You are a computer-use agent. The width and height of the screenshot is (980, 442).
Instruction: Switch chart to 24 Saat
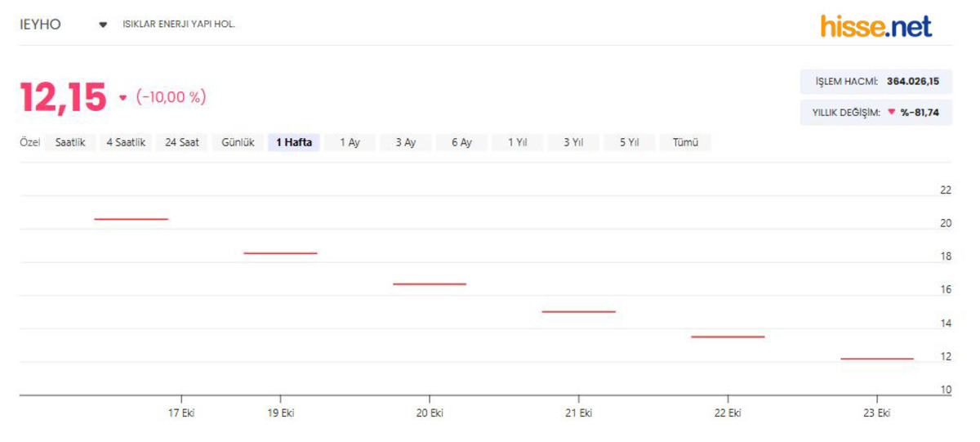tap(181, 142)
